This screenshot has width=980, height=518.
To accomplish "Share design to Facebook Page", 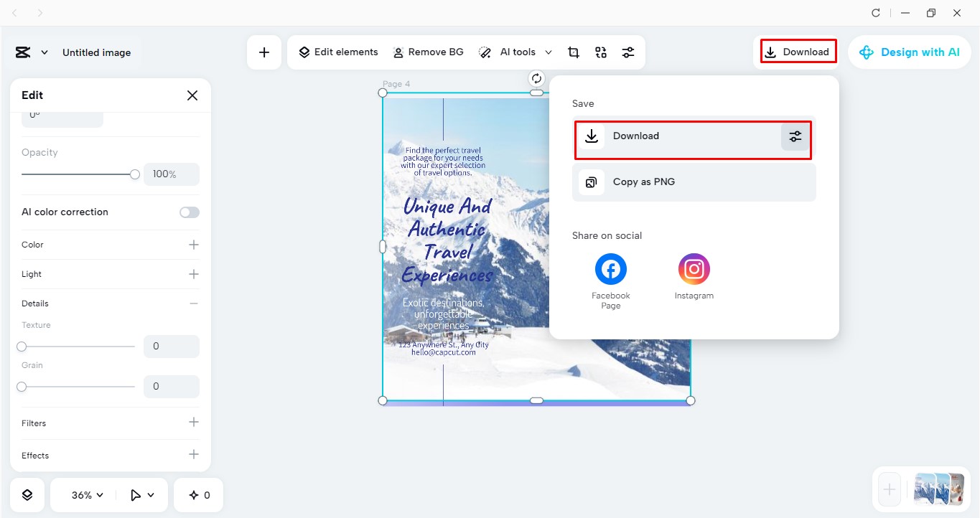I will point(610,268).
